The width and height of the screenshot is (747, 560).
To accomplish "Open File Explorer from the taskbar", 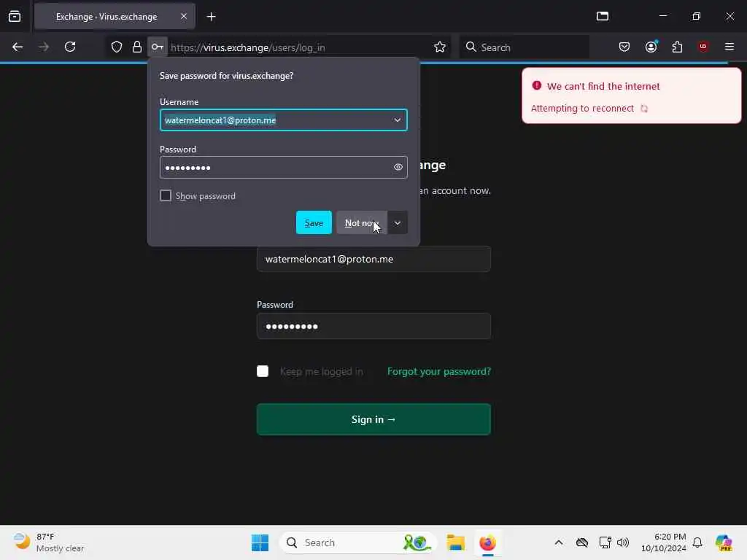I will tap(455, 542).
